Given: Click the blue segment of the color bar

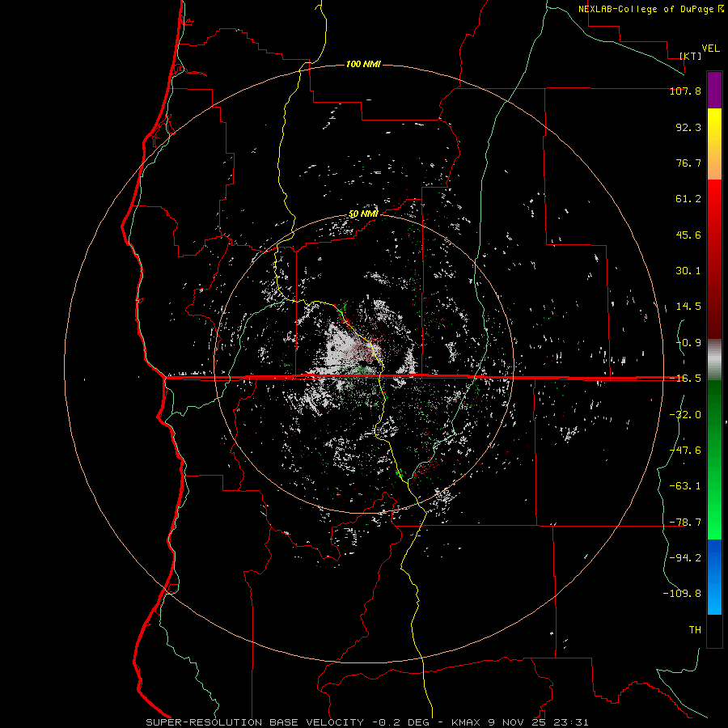Looking at the screenshot, I should [714, 577].
